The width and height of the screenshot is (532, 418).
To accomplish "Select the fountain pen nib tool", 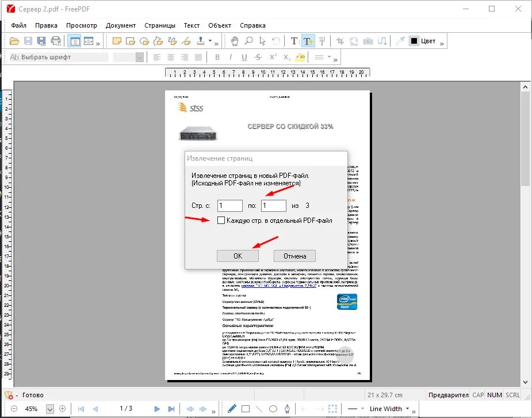I will [287, 408].
